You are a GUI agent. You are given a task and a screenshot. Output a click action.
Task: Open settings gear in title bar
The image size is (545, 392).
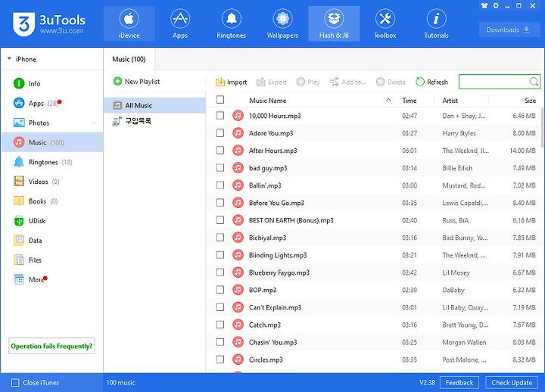click(x=496, y=5)
